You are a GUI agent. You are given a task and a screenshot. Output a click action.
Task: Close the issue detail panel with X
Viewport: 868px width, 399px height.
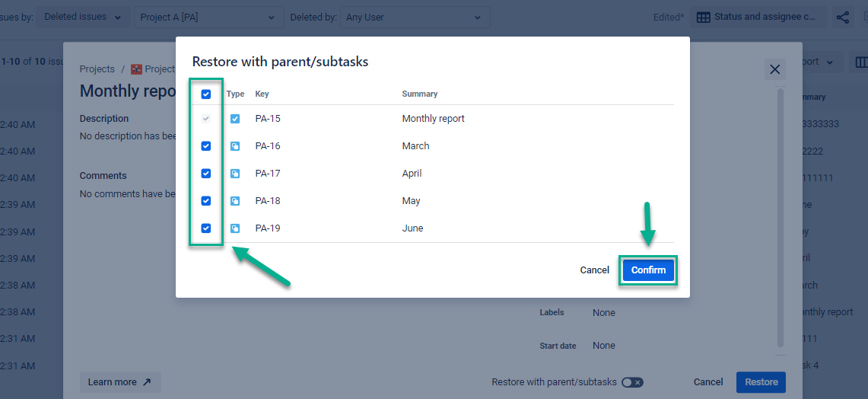point(774,70)
